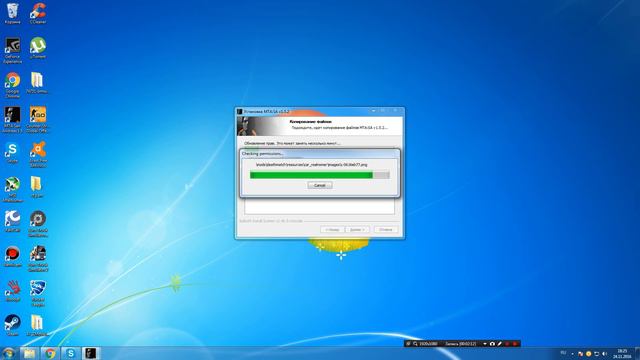The height and width of the screenshot is (360, 640).
Task: Open the Windows Start menu
Action: [8, 353]
